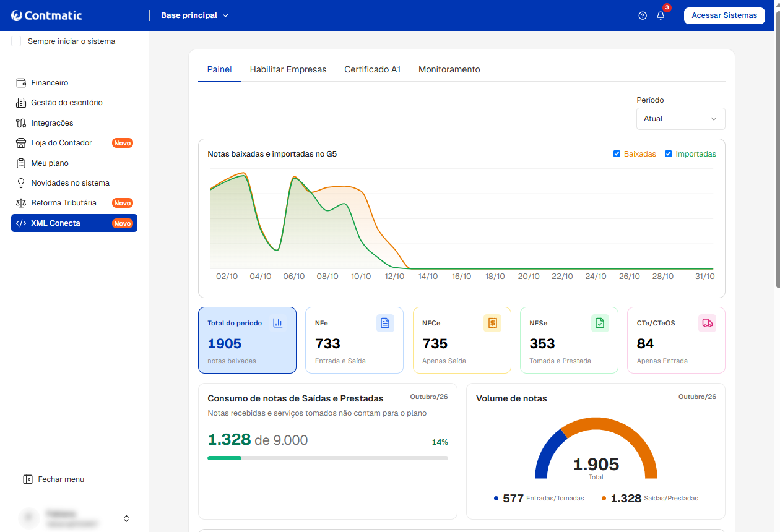780x532 pixels.
Task: Click the Fechar menu collapse icon
Action: click(27, 479)
